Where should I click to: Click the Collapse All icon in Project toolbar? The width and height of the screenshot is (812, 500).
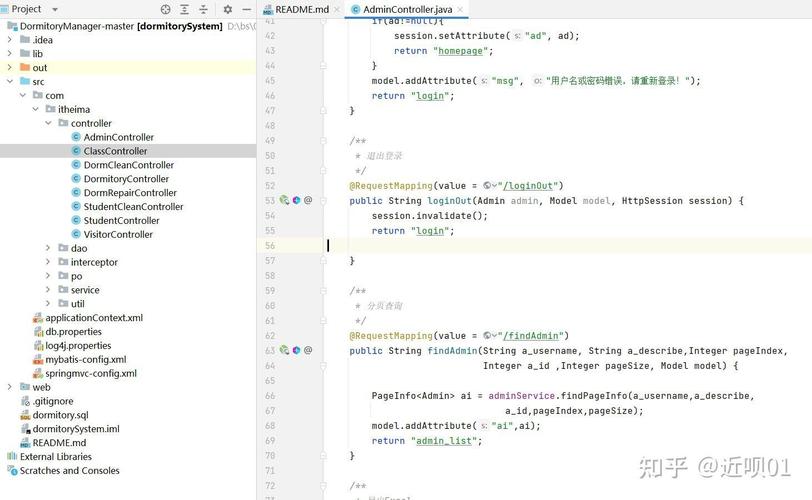[204, 9]
